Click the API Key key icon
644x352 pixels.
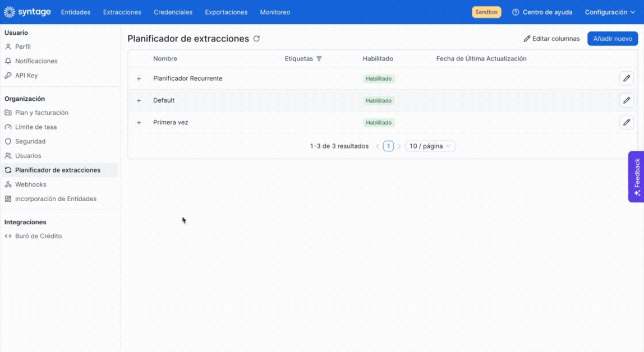[x=8, y=76]
